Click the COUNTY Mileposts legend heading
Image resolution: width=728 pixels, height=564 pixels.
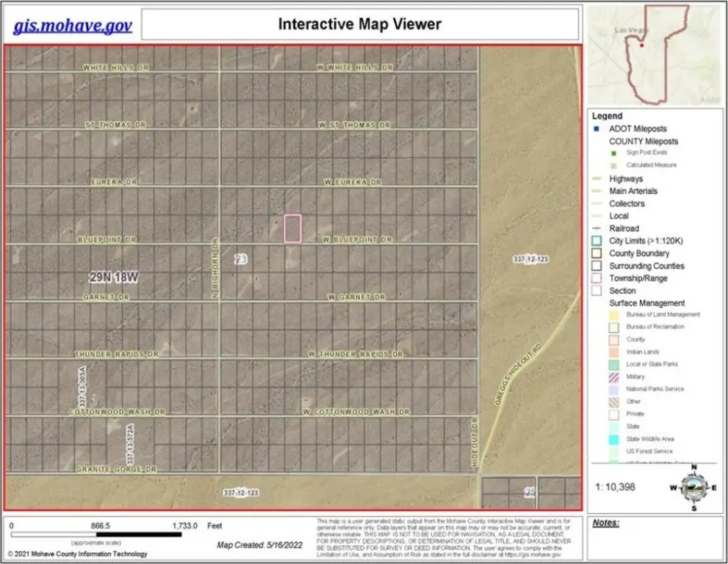pyautogui.click(x=644, y=140)
